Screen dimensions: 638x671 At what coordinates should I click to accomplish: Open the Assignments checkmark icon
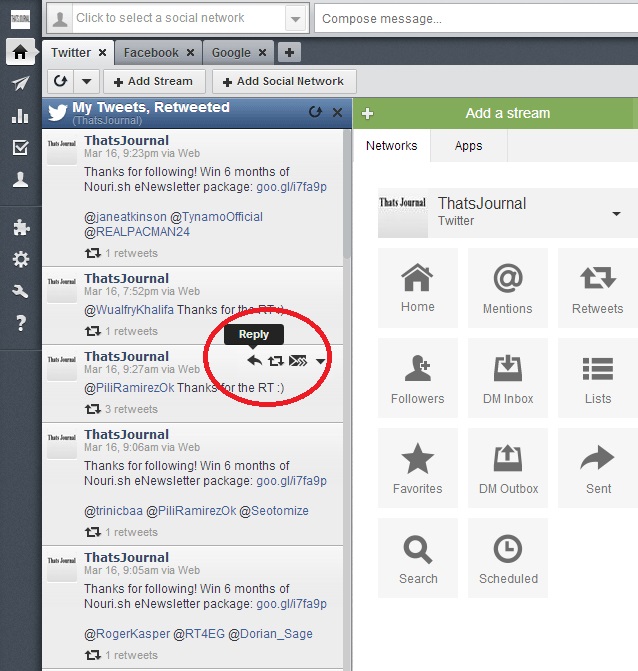(20, 148)
